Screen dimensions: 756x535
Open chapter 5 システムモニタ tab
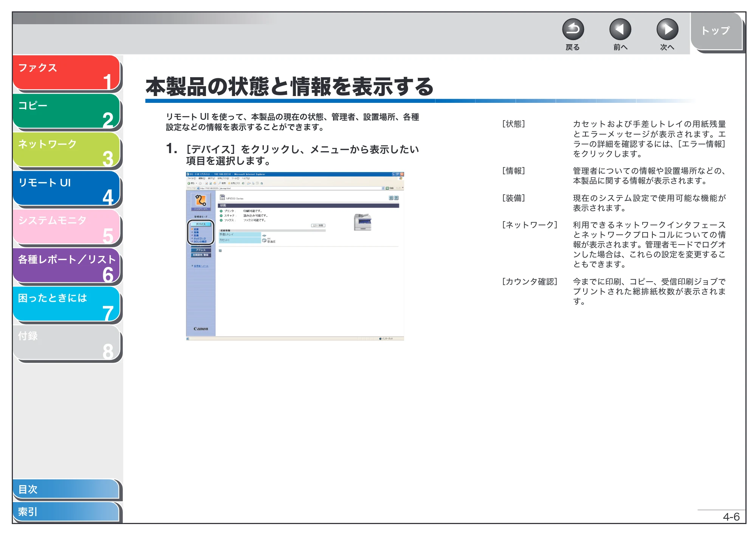(x=67, y=227)
